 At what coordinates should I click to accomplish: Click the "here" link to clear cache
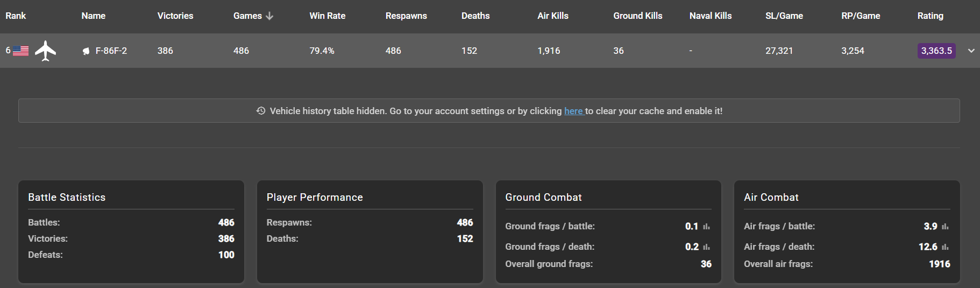click(x=573, y=111)
